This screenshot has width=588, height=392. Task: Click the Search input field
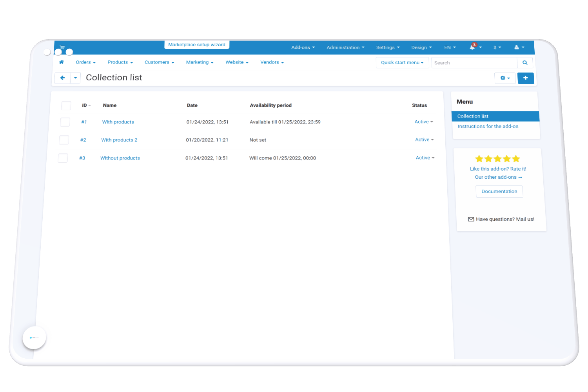474,63
